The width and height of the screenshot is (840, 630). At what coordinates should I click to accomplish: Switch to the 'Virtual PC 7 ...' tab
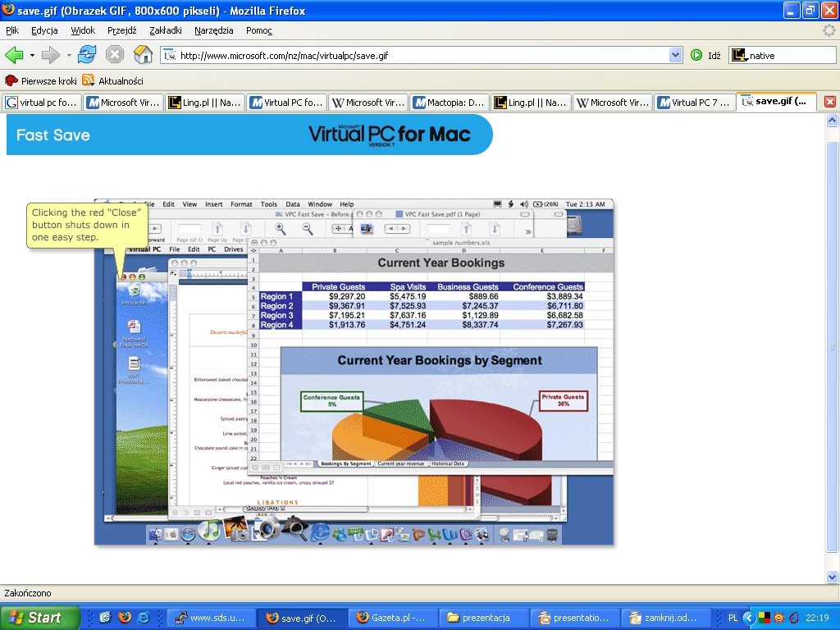click(x=694, y=103)
